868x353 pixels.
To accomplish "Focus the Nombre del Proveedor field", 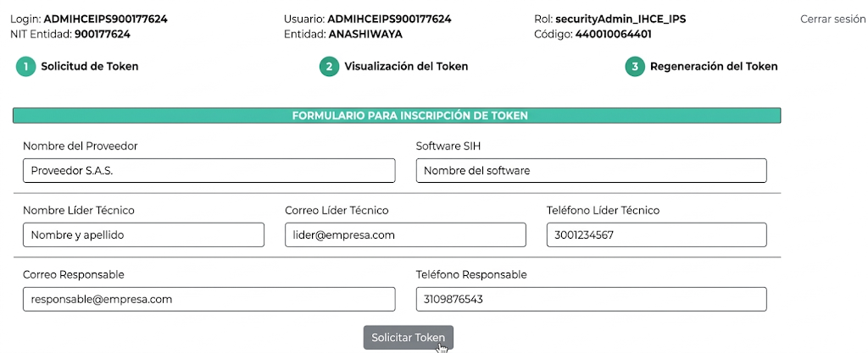I will pyautogui.click(x=209, y=171).
